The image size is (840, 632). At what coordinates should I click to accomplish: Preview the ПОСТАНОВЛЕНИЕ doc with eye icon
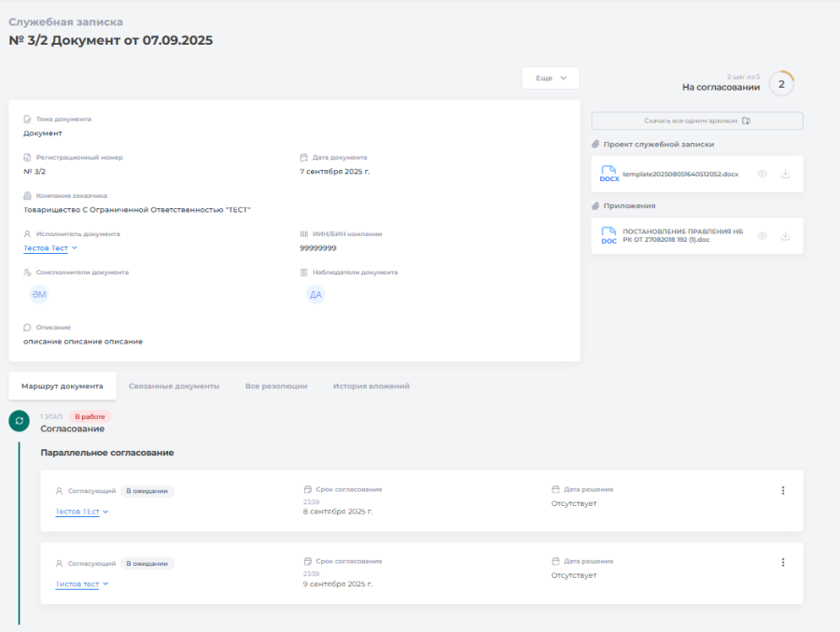[x=762, y=236]
